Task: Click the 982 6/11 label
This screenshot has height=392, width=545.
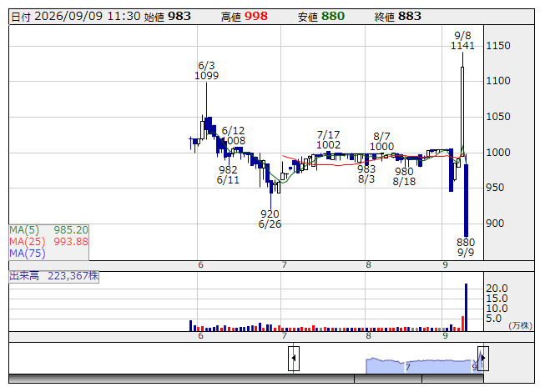Action: [228, 174]
